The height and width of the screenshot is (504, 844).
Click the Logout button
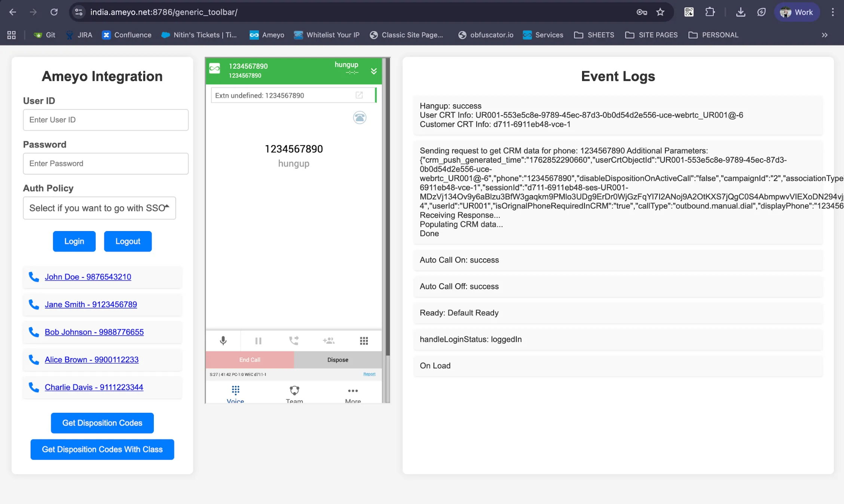tap(128, 241)
